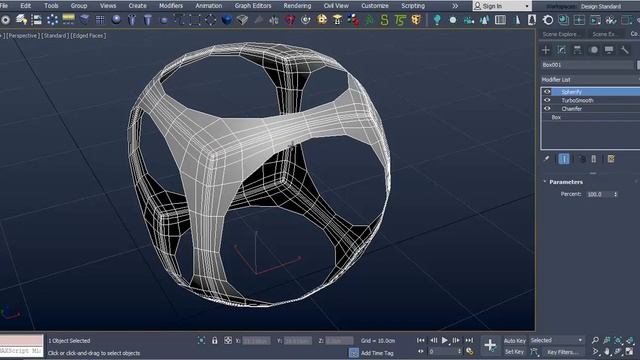
Task: Open the Selected key filter dropdown
Action: tap(556, 340)
